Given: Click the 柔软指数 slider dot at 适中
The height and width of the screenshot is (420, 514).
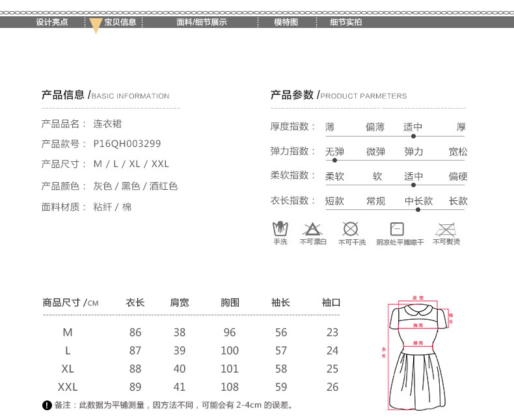Looking at the screenshot, I should point(413,185).
